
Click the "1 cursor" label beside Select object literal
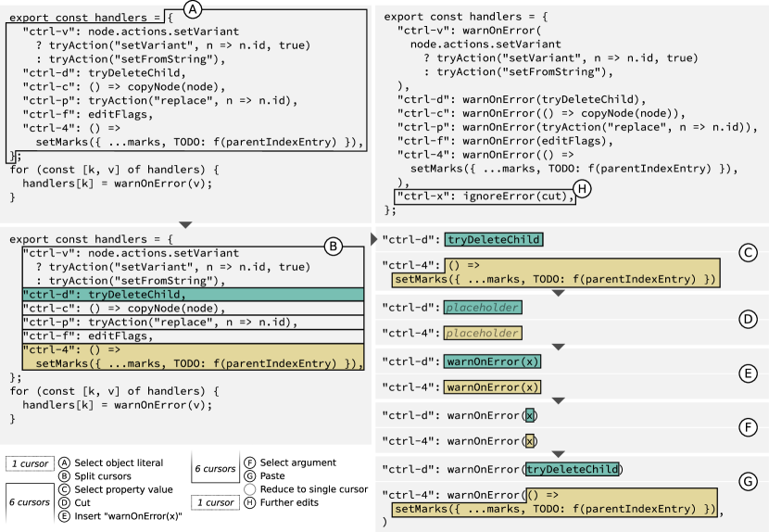pyautogui.click(x=30, y=463)
